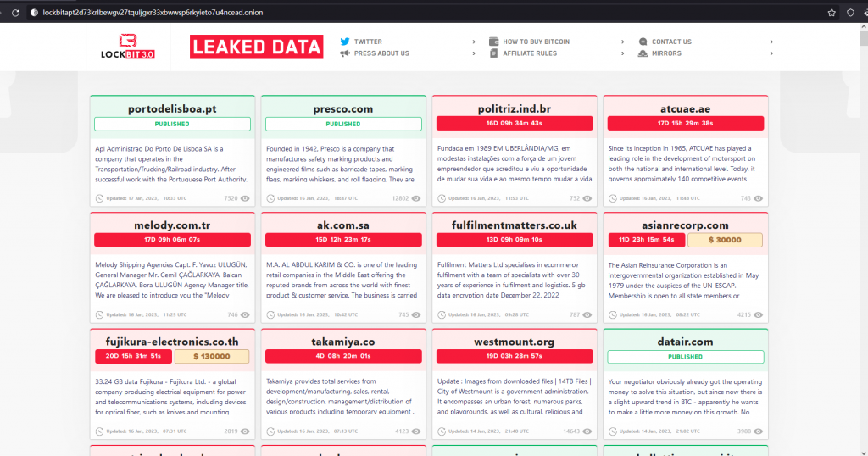Screen dimensions: 868x456
Task: Open the Press About Us menu item
Action: click(381, 53)
